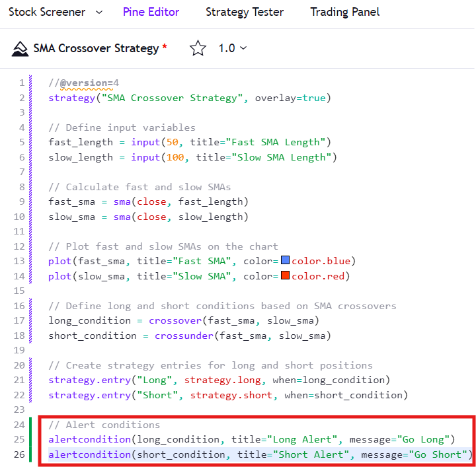The image size is (476, 467).
Task: Click the '// Alert conditions' comment
Action: pos(104,425)
